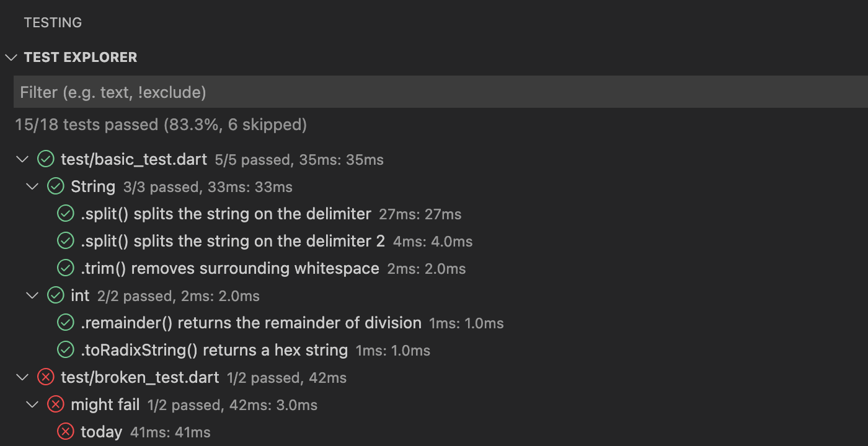The height and width of the screenshot is (446, 868).
Task: Collapse the TEST EXPLORER section
Action: 11,58
